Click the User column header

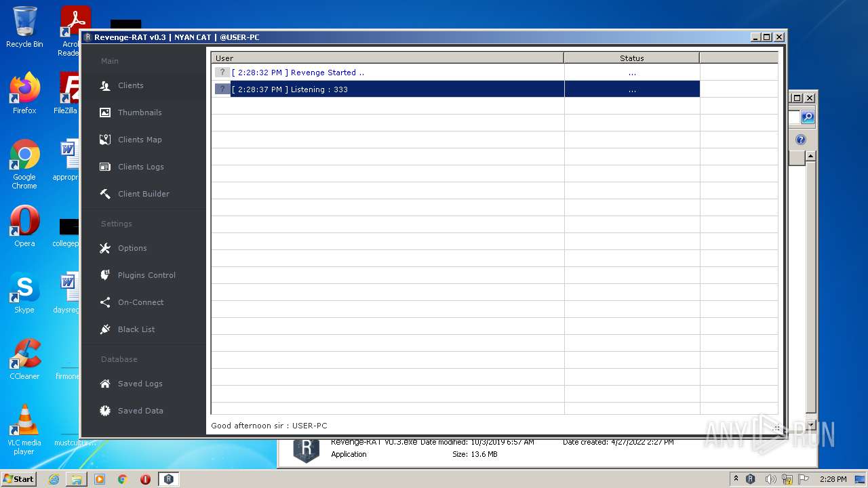coord(387,58)
